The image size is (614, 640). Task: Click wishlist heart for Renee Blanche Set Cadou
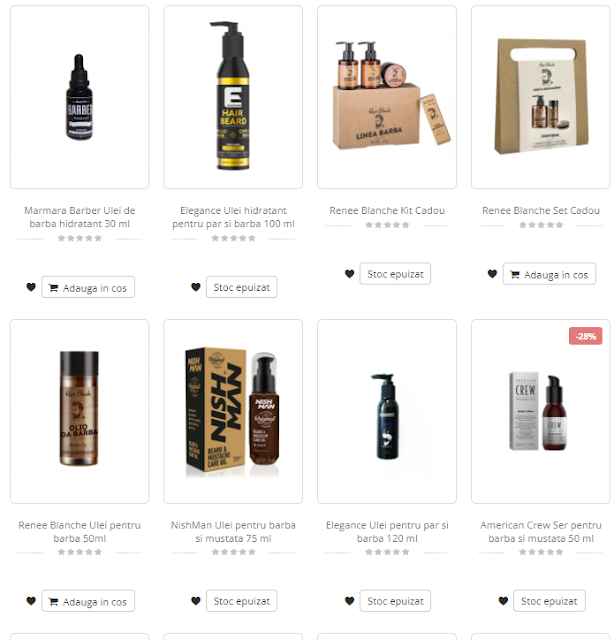pyautogui.click(x=492, y=273)
